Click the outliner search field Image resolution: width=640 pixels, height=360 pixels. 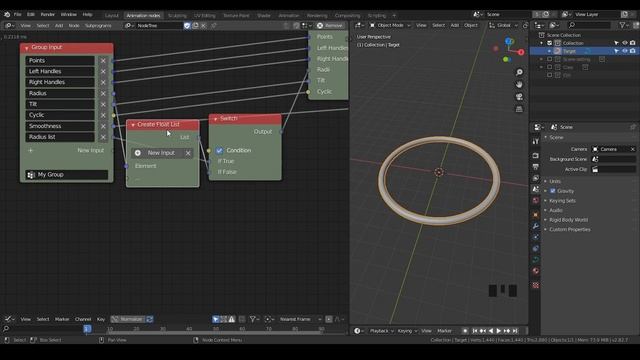coord(589,25)
